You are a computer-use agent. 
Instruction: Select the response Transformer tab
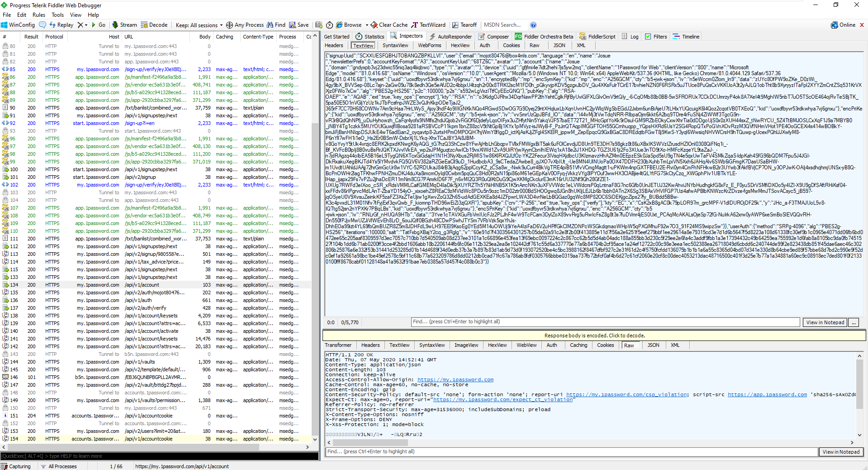[x=338, y=345]
